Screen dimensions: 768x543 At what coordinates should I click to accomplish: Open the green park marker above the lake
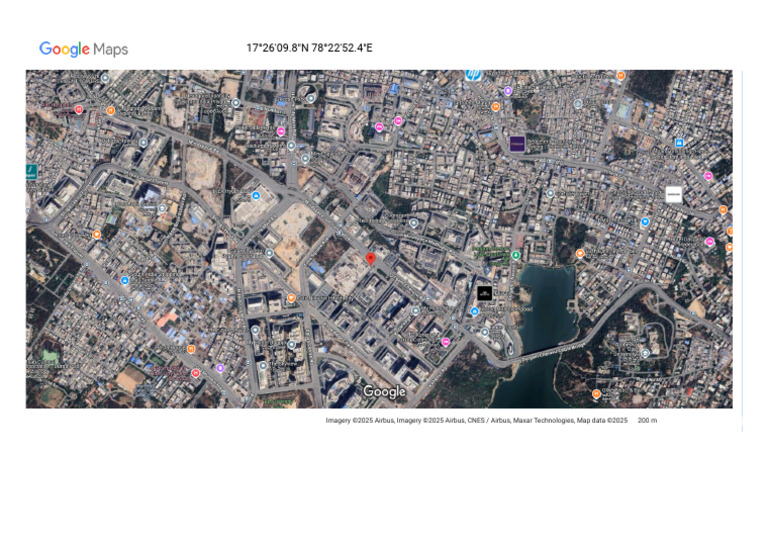coord(515,255)
